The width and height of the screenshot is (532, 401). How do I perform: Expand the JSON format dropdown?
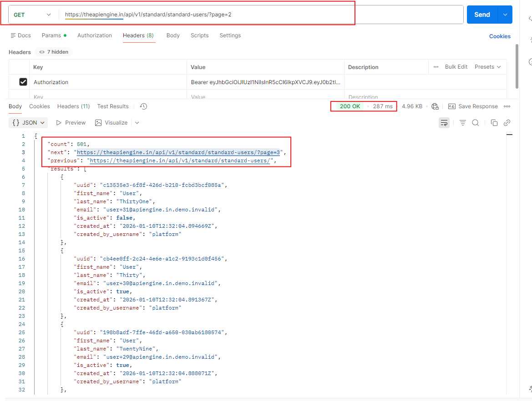pos(28,123)
